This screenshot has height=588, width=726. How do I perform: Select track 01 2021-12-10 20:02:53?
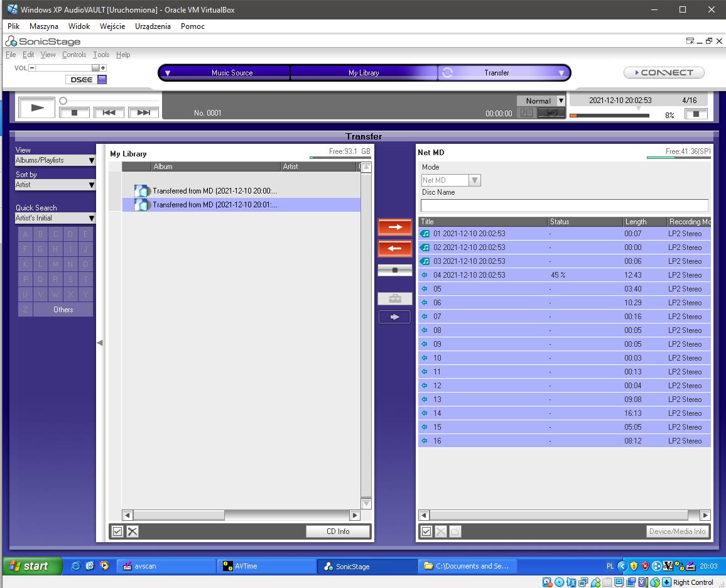[x=564, y=233]
